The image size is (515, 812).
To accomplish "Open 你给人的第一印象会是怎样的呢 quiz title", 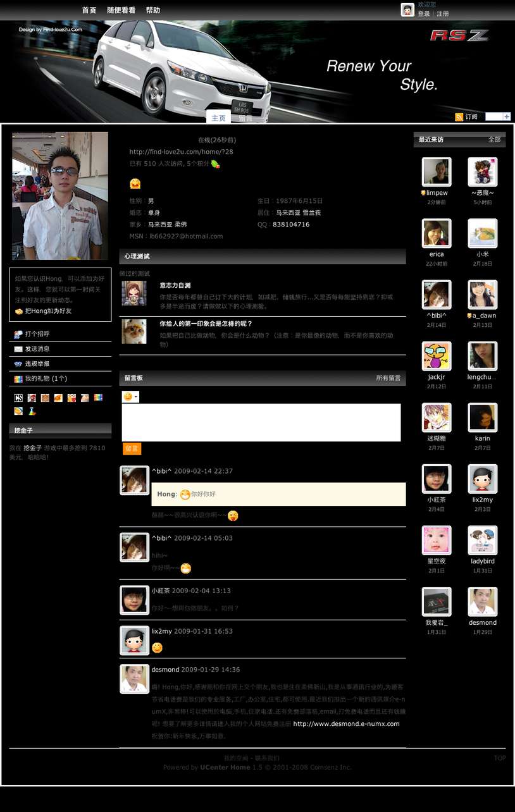I will pyautogui.click(x=206, y=324).
